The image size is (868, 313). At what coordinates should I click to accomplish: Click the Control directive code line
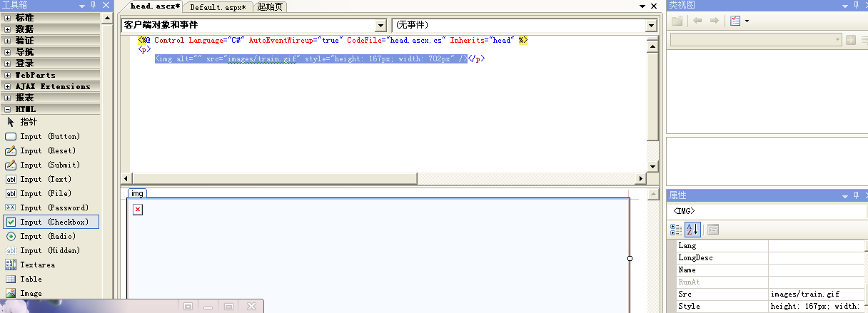coord(333,41)
